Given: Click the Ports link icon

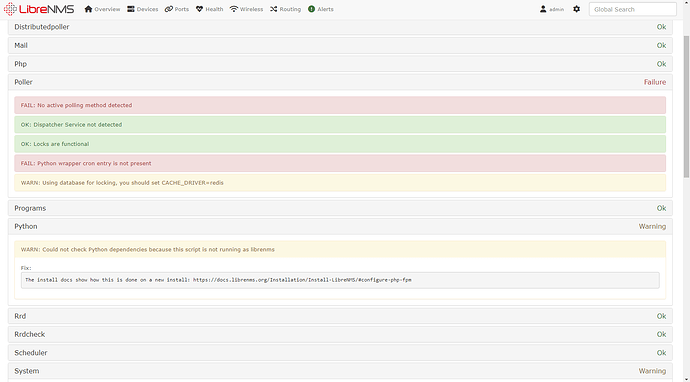Looking at the screenshot, I should coord(169,9).
